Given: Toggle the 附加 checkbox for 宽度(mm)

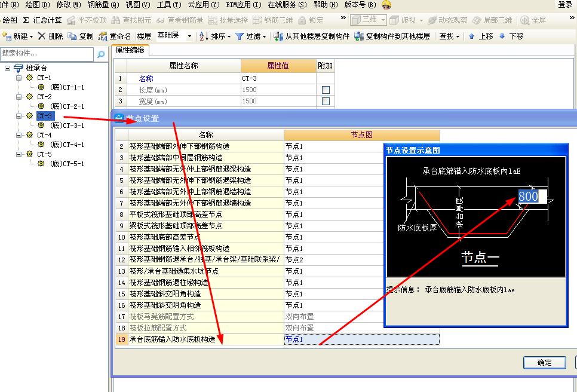Looking at the screenshot, I should [x=326, y=101].
